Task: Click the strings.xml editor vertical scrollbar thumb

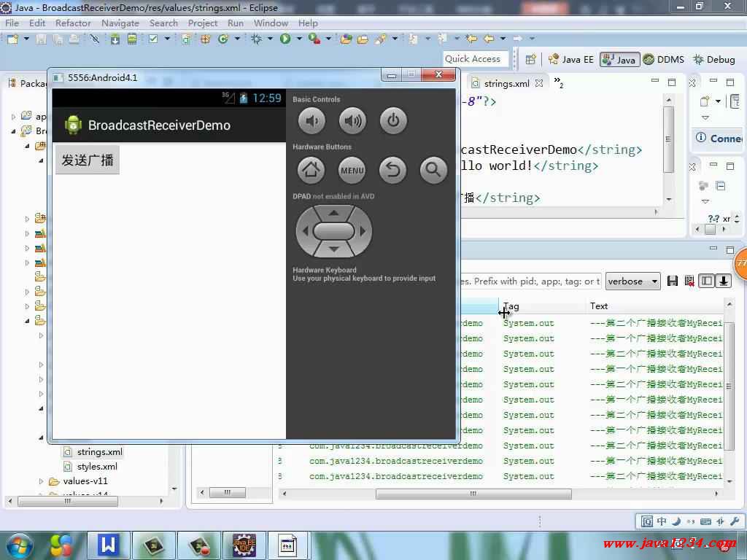Action: point(668,139)
